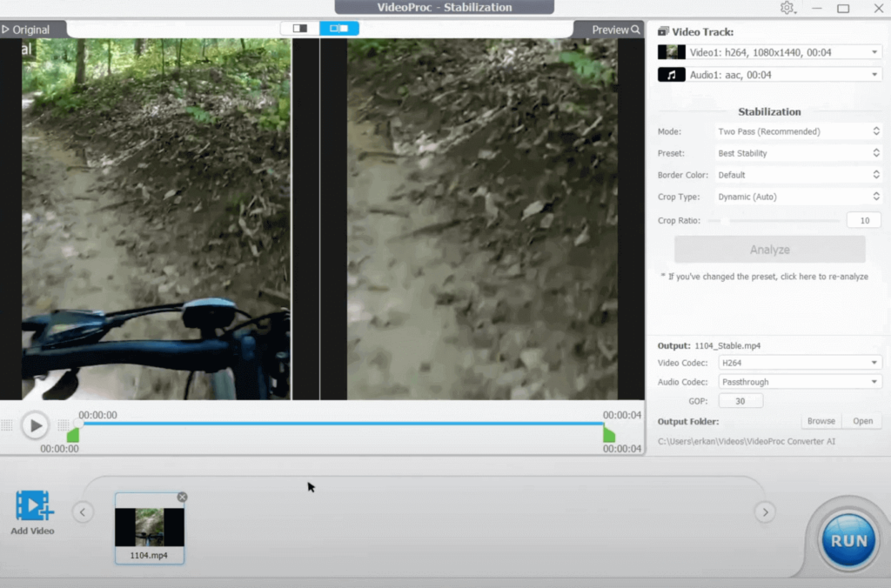Click the Preview magnifier icon
891x588 pixels.
636,30
